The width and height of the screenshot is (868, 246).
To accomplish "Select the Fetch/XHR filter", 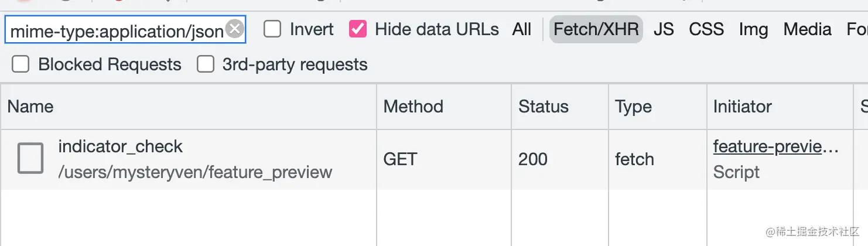I will point(596,29).
